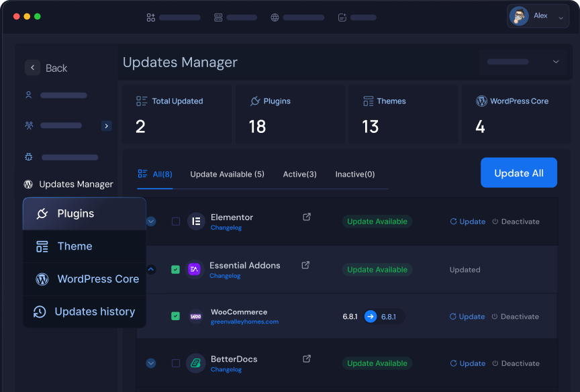Image resolution: width=580 pixels, height=392 pixels.
Task: Click Alex's profile avatar
Action: [519, 16]
